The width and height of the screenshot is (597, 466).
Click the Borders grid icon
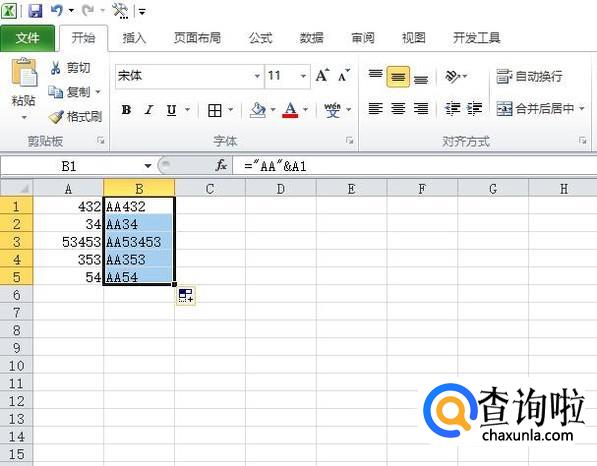(215, 110)
